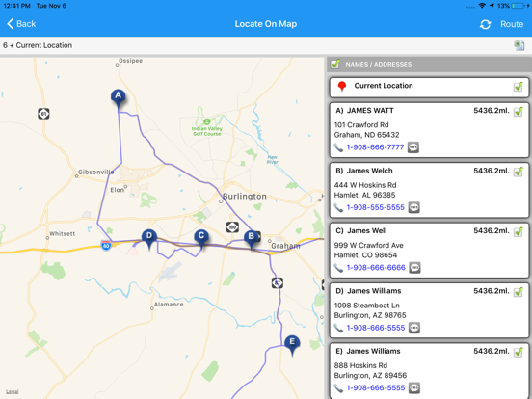Tap SMS icon for 1098 Steamboat Ln
The height and width of the screenshot is (399, 532).
coord(414,328)
